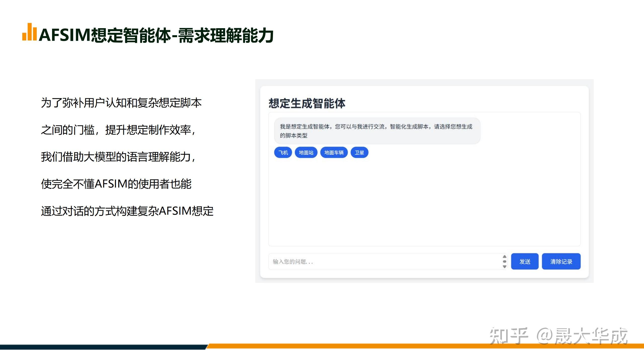Click the 发送 send button
This screenshot has height=362, width=644.
pyautogui.click(x=525, y=261)
